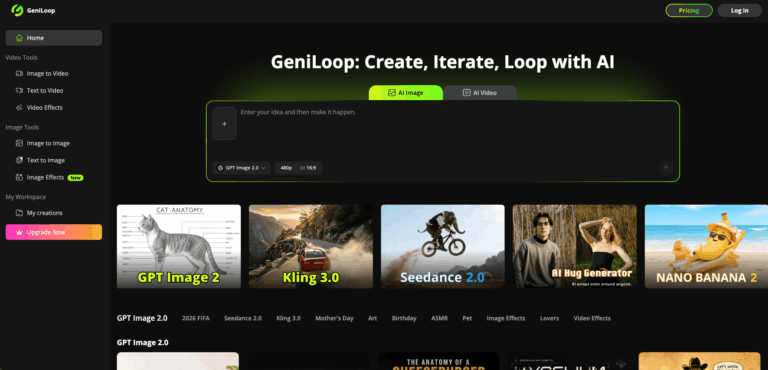The height and width of the screenshot is (370, 768).
Task: Click the Image Effects icon
Action: pyautogui.click(x=19, y=177)
